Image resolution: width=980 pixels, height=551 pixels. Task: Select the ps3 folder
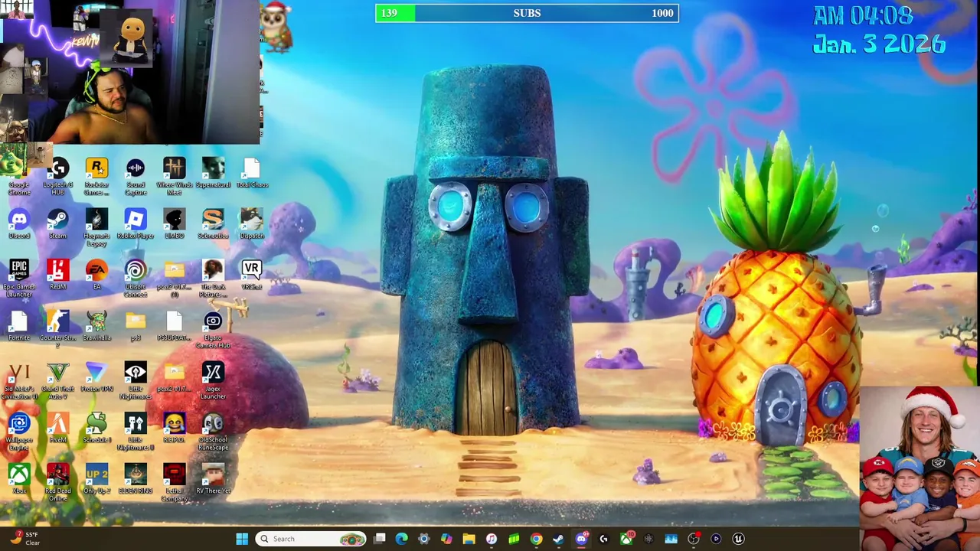(x=136, y=326)
